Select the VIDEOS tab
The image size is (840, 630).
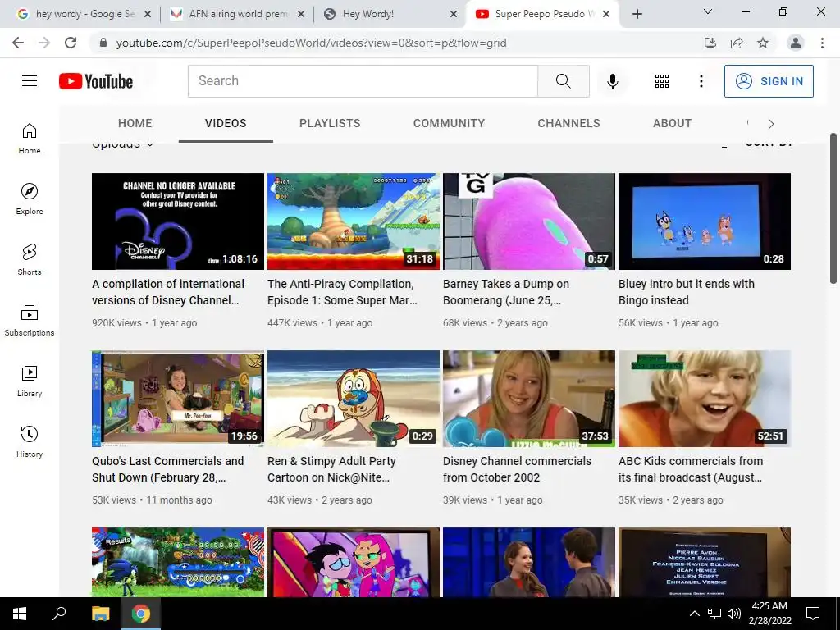226,123
